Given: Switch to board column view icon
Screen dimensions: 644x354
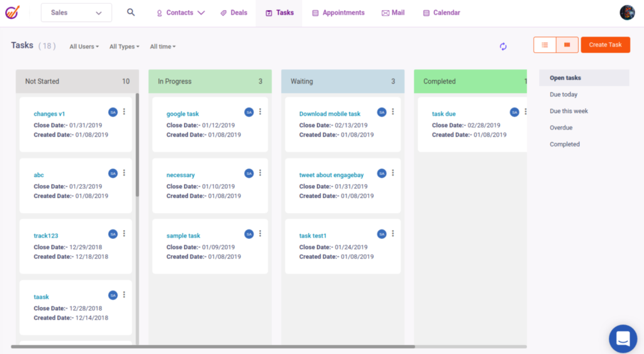Looking at the screenshot, I should pyautogui.click(x=567, y=45).
